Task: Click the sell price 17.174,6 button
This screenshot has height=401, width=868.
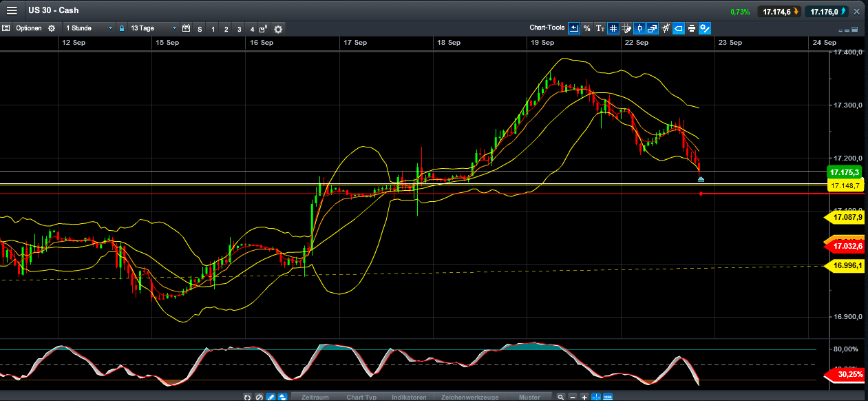Action: tap(779, 12)
